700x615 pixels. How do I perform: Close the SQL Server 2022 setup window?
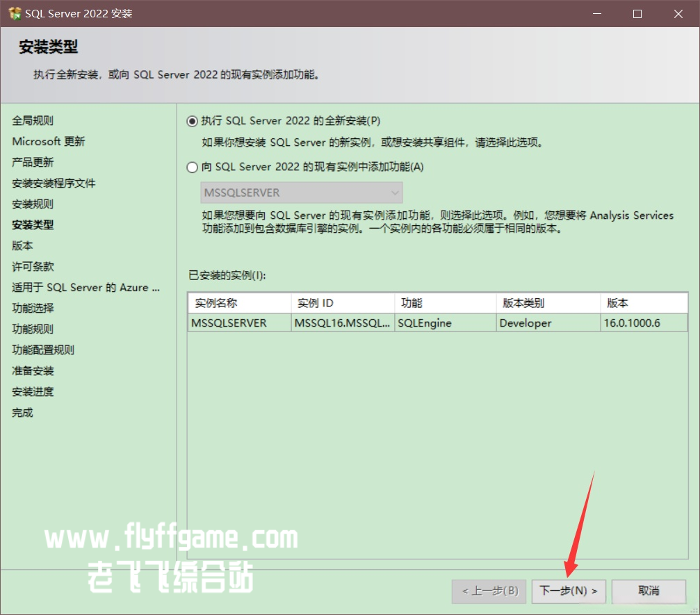click(678, 14)
